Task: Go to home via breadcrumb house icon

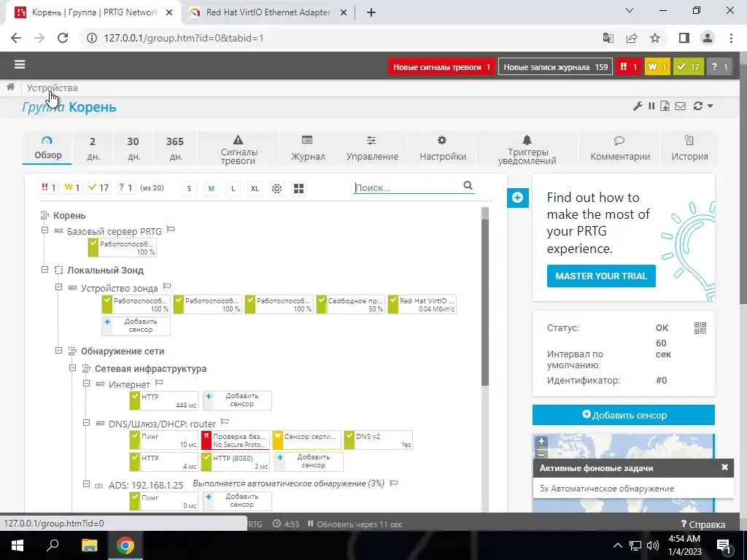Action: point(10,87)
